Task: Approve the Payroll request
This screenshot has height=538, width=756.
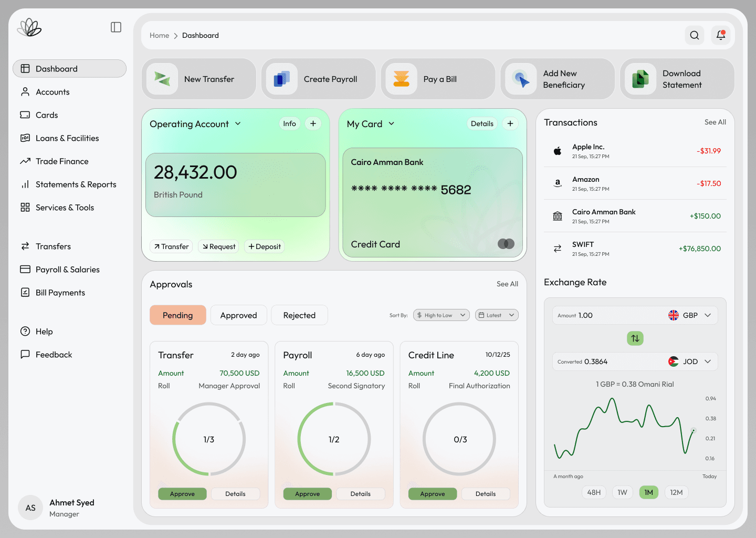Action: tap(307, 494)
